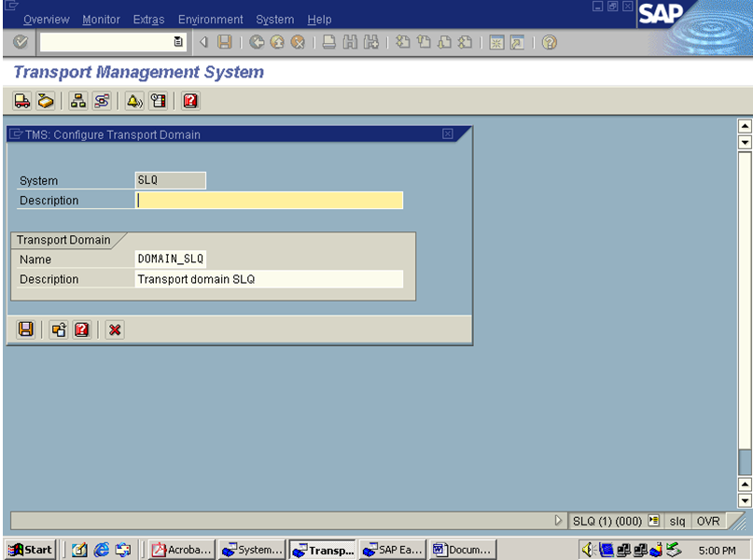Open the System menu
753x560 pixels.
tap(274, 20)
